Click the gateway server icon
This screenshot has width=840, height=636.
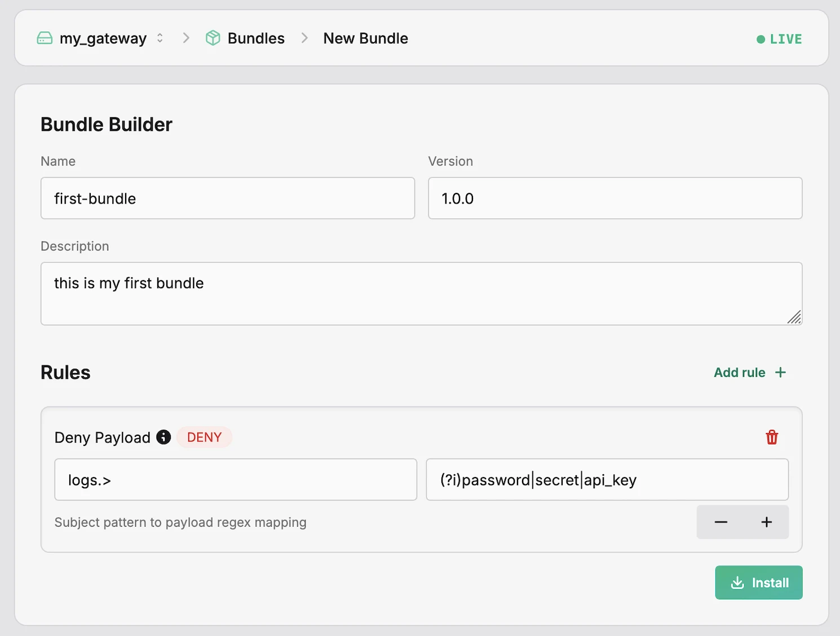[x=45, y=38]
